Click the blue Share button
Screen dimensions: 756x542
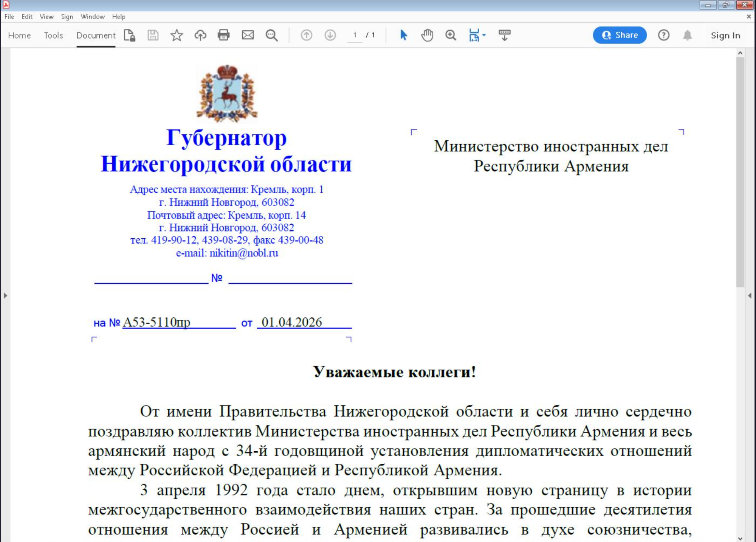pyautogui.click(x=620, y=35)
